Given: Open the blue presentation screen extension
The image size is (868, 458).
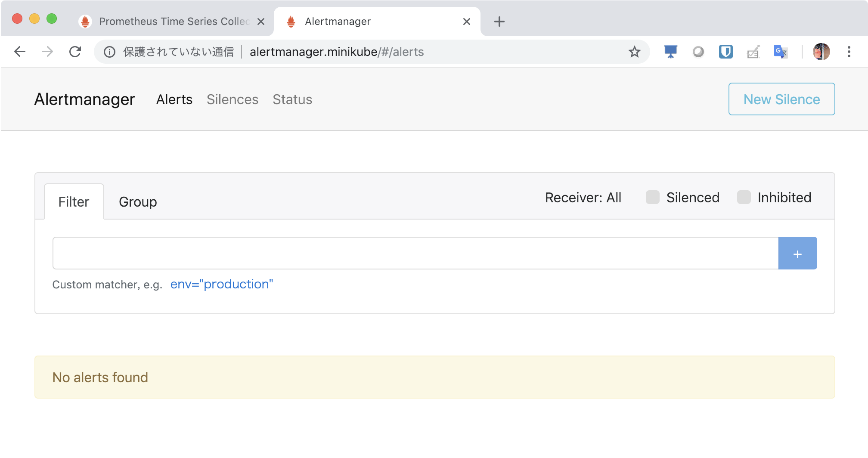Looking at the screenshot, I should (x=670, y=52).
